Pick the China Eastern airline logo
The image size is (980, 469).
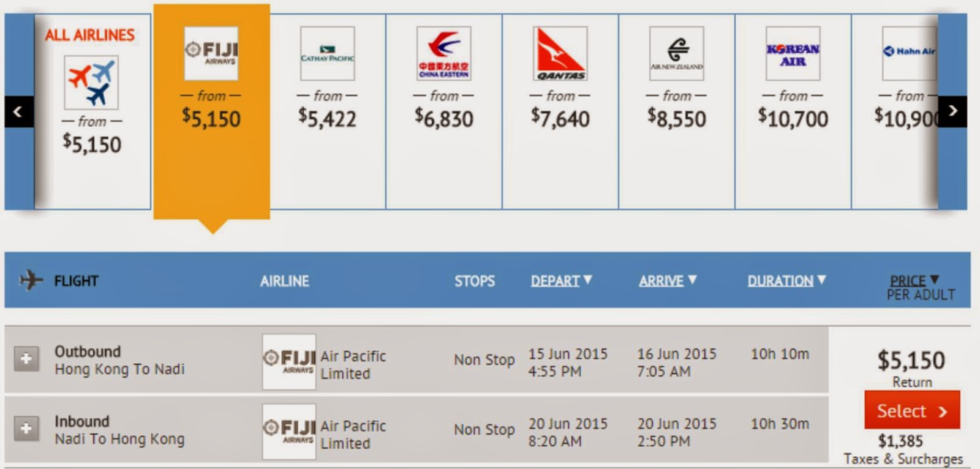443,53
